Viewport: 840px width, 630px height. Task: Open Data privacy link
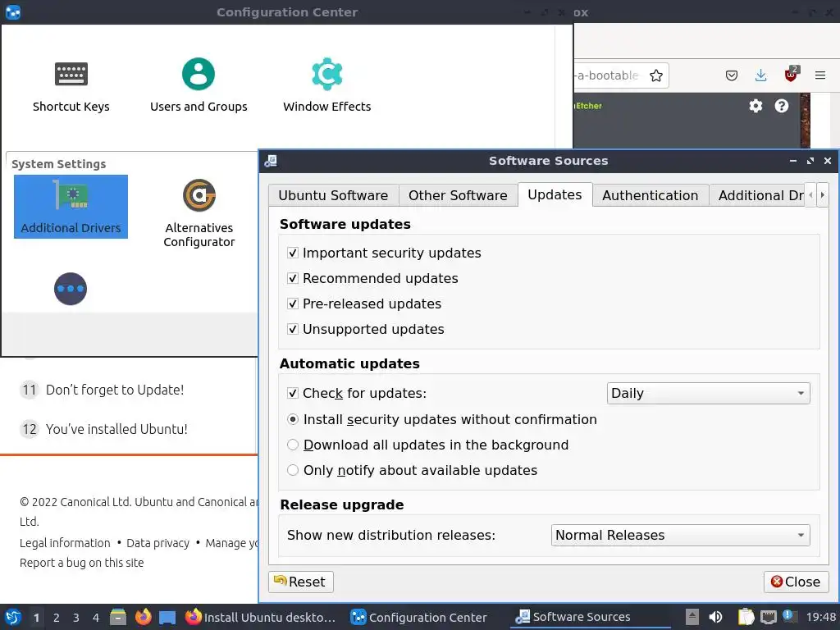(158, 543)
